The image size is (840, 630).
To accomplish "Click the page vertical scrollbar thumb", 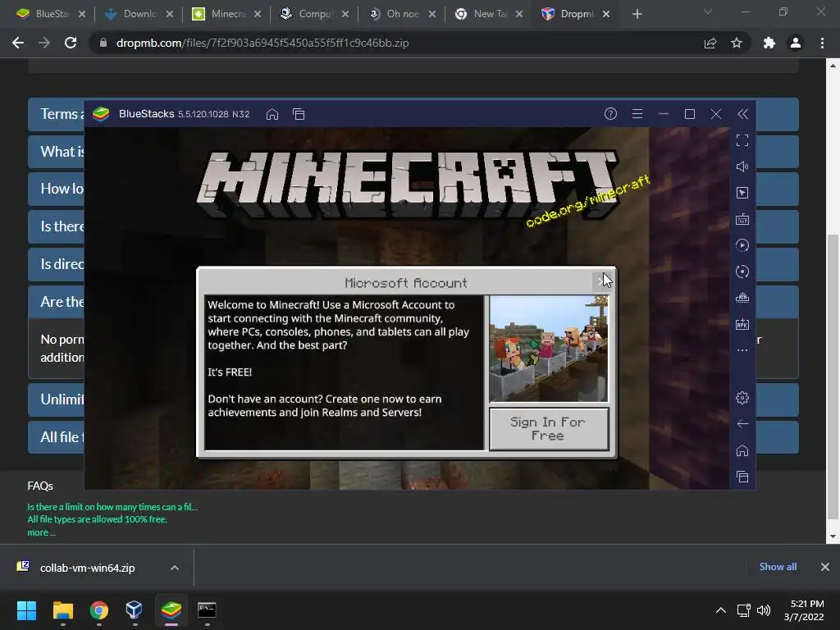I will point(833,377).
